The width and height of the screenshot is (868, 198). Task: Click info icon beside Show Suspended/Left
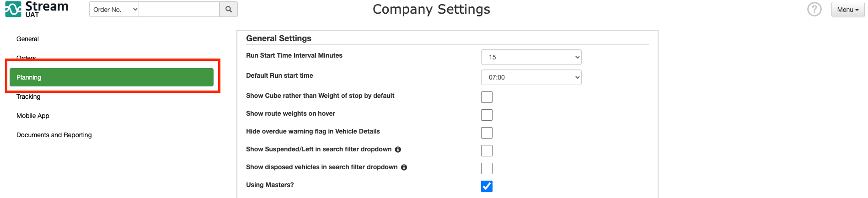point(398,150)
